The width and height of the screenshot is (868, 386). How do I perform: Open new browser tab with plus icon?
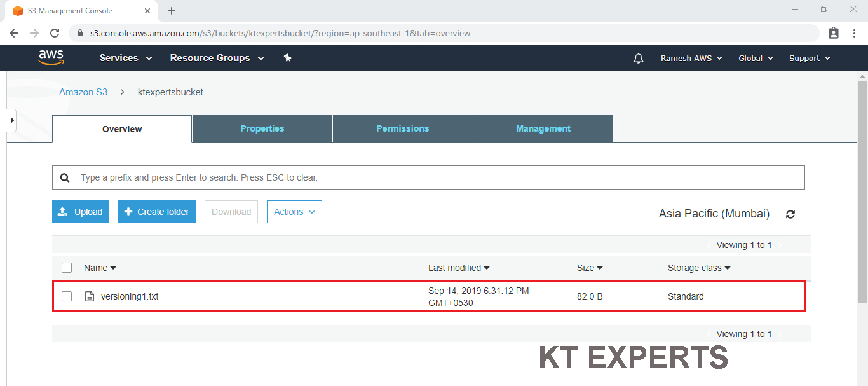(172, 11)
